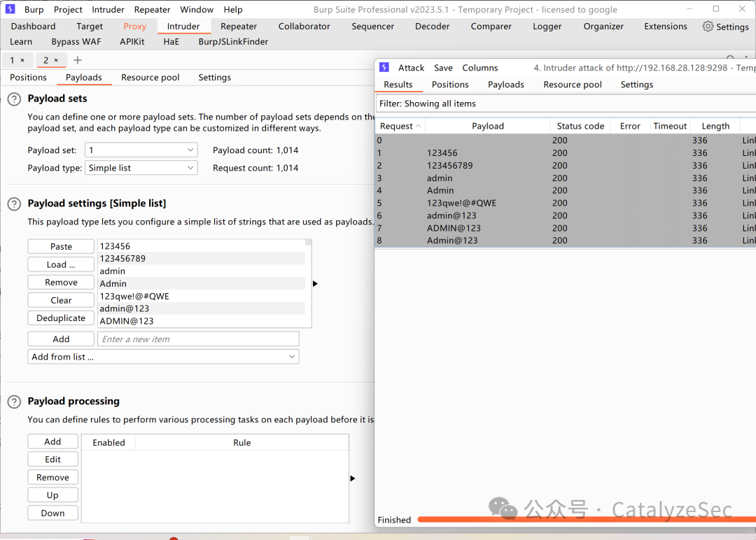The width and height of the screenshot is (756, 540).
Task: Open the Columns menu in attack window
Action: coord(480,68)
